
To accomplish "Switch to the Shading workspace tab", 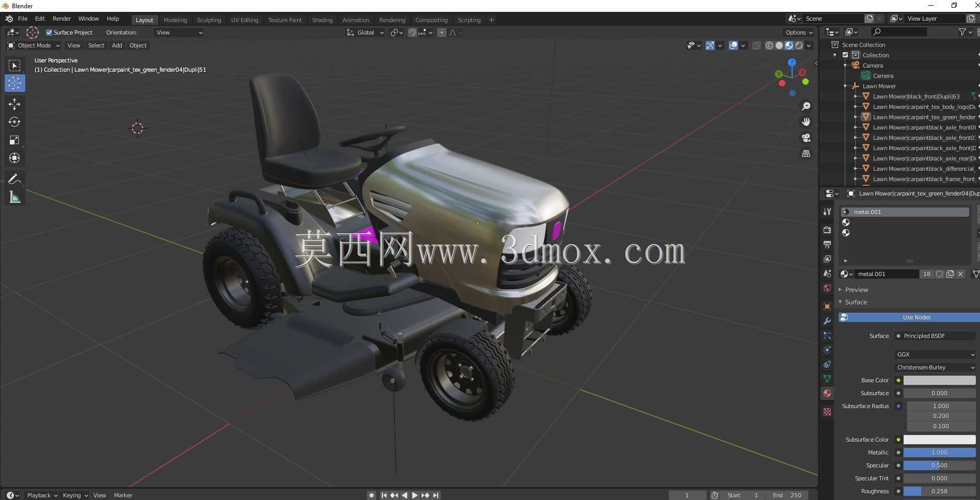I will [x=322, y=20].
